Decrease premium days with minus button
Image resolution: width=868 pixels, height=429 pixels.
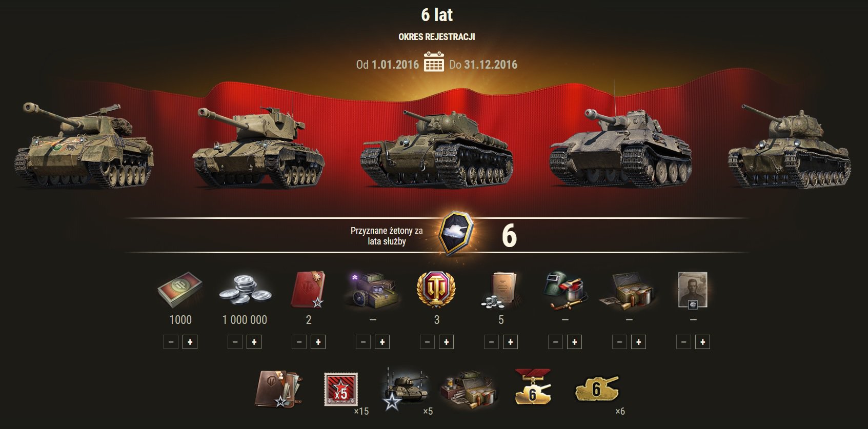pyautogui.click(x=427, y=342)
